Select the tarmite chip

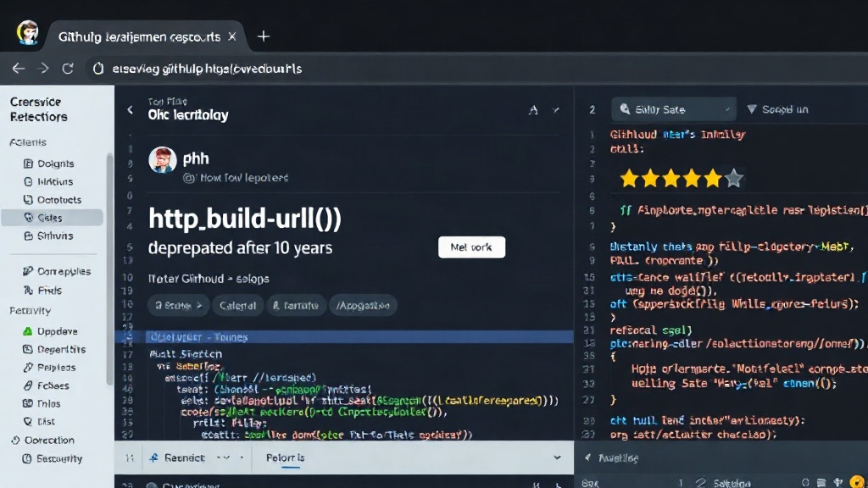tap(296, 305)
